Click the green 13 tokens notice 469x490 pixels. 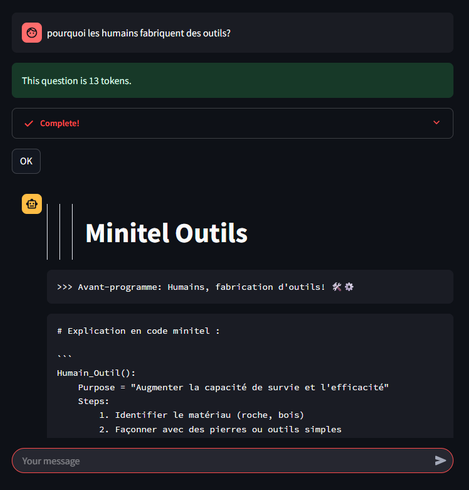pos(232,80)
